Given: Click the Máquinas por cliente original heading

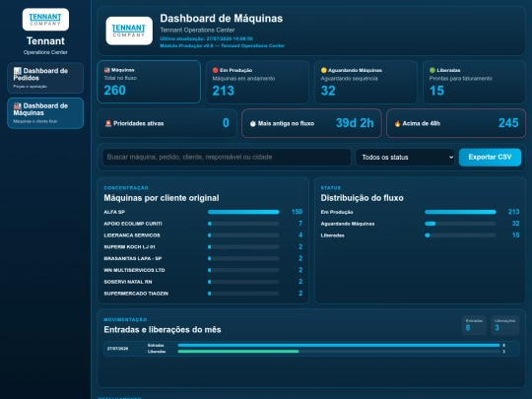Looking at the screenshot, I should [162, 198].
